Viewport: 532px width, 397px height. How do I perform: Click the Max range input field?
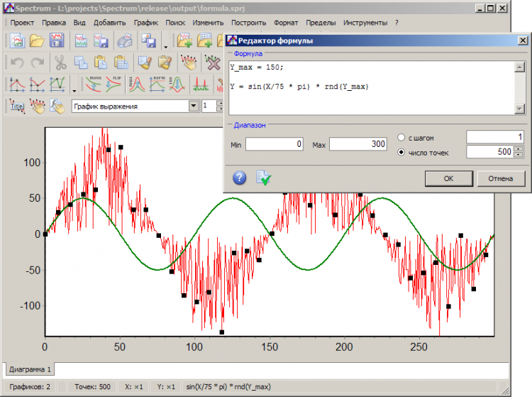(358, 144)
